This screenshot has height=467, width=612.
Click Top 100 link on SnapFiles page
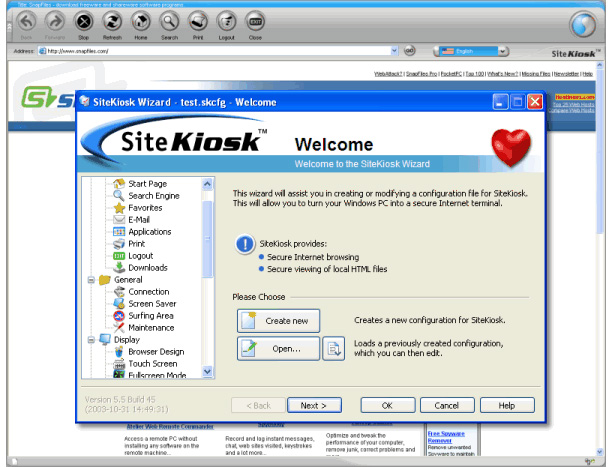tap(475, 74)
